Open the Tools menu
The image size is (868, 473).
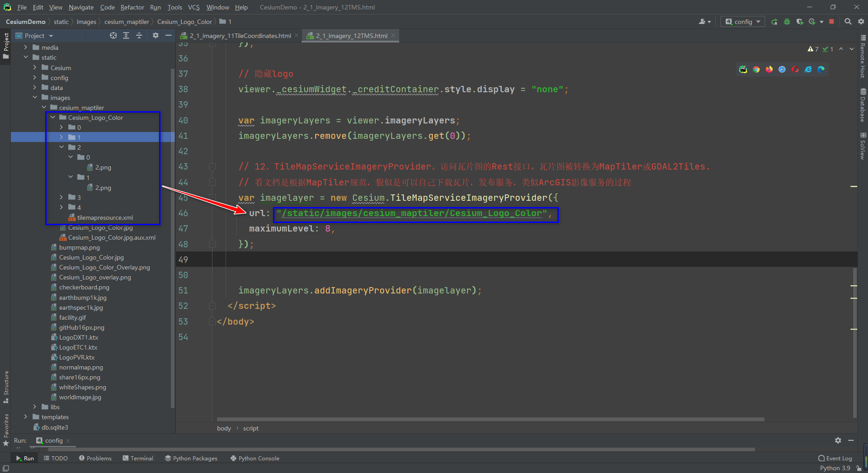[175, 7]
